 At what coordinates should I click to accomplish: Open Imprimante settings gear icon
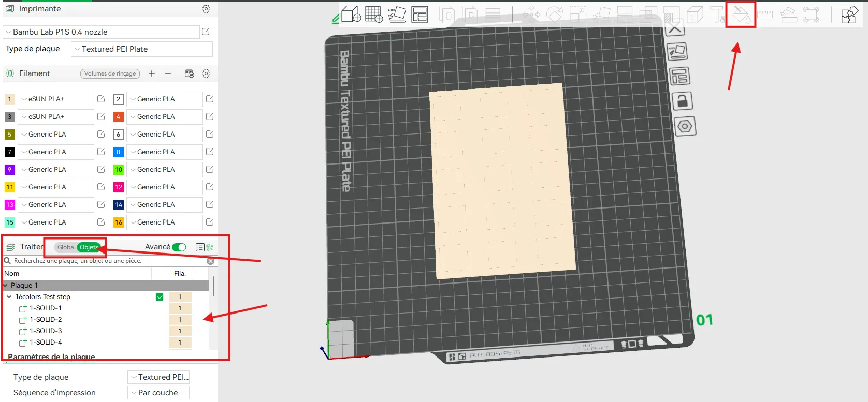pos(206,9)
